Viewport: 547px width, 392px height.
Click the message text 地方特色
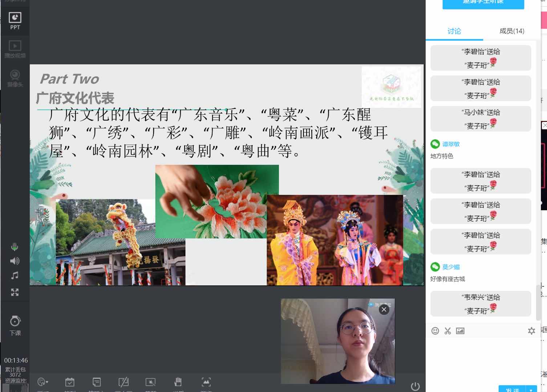click(x=442, y=156)
